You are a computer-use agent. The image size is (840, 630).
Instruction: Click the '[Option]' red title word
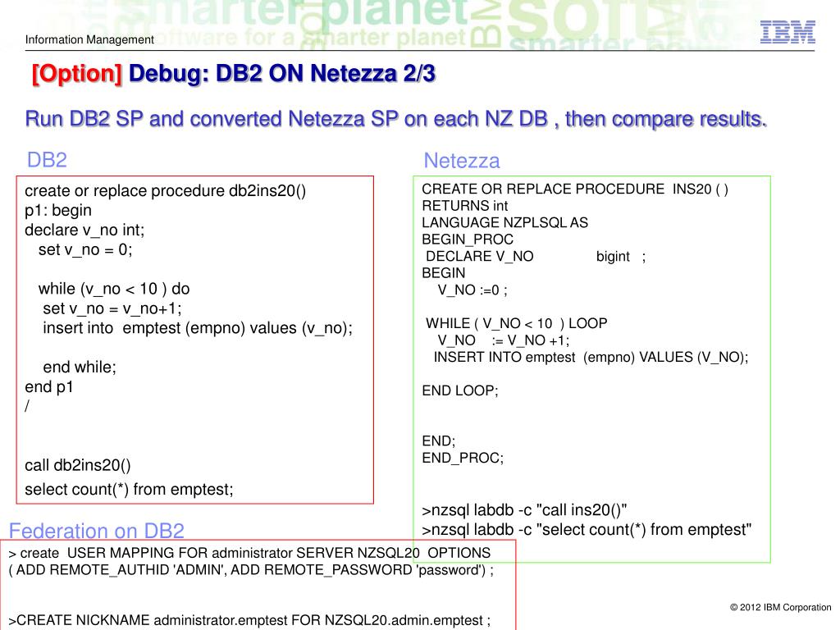[77, 74]
